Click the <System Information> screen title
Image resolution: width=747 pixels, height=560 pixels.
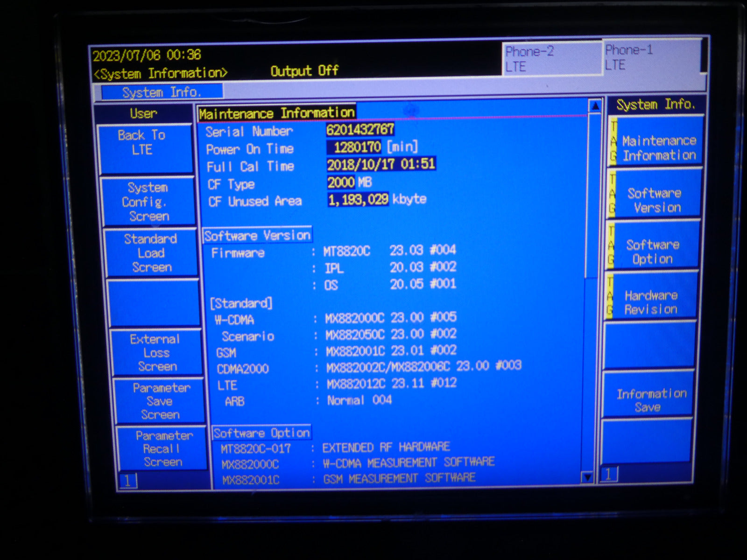pos(160,73)
